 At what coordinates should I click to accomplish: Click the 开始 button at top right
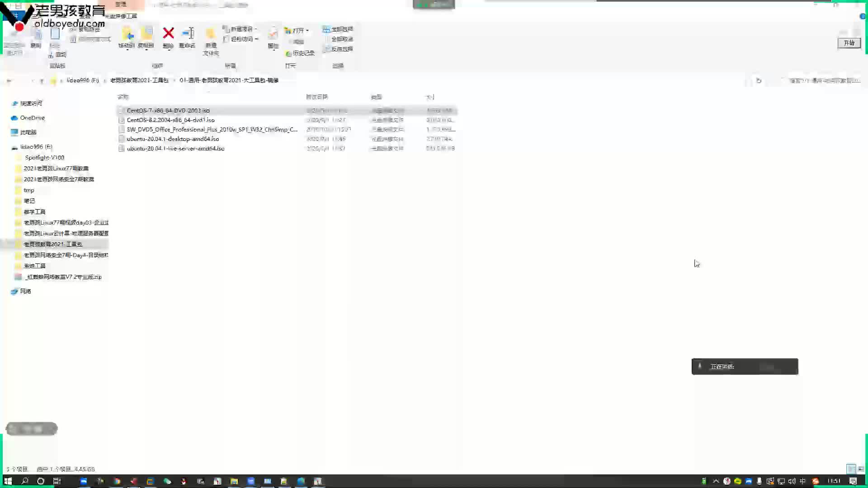pyautogui.click(x=849, y=43)
